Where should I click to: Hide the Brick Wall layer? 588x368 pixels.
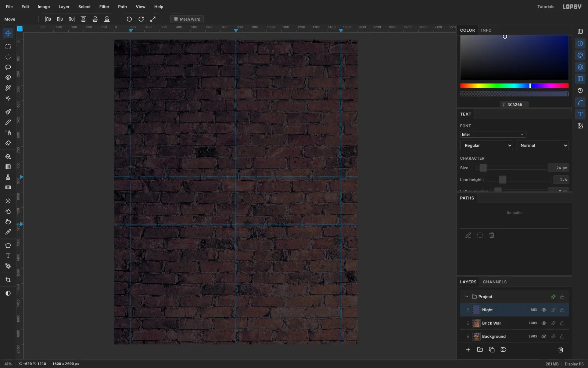[544, 323]
